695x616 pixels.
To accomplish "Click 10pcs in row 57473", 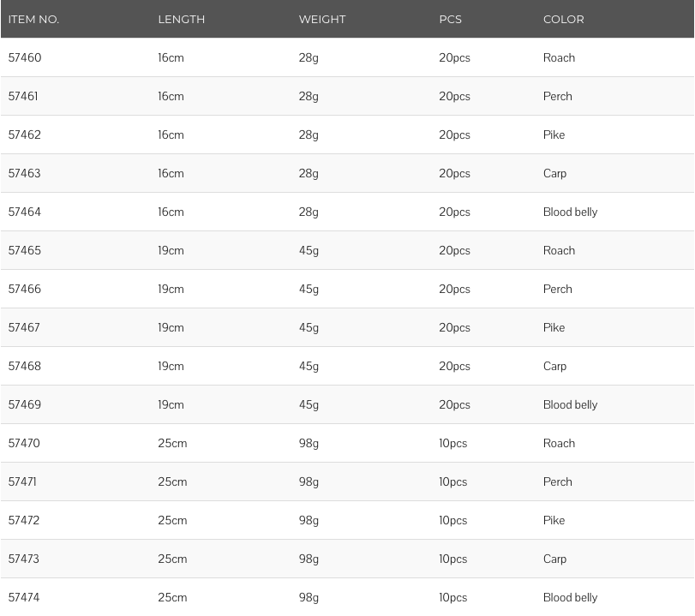I will [x=453, y=559].
